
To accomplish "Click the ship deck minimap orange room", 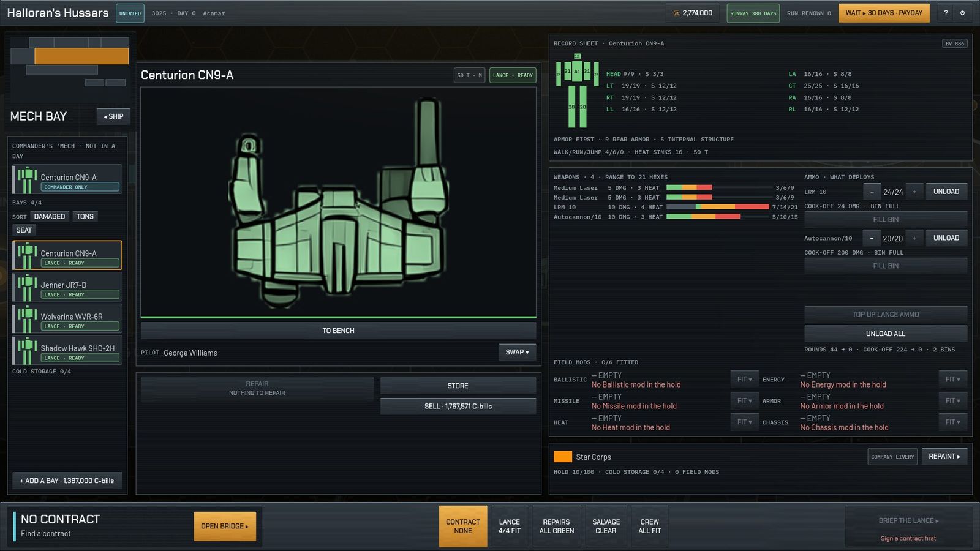I will pos(81,56).
